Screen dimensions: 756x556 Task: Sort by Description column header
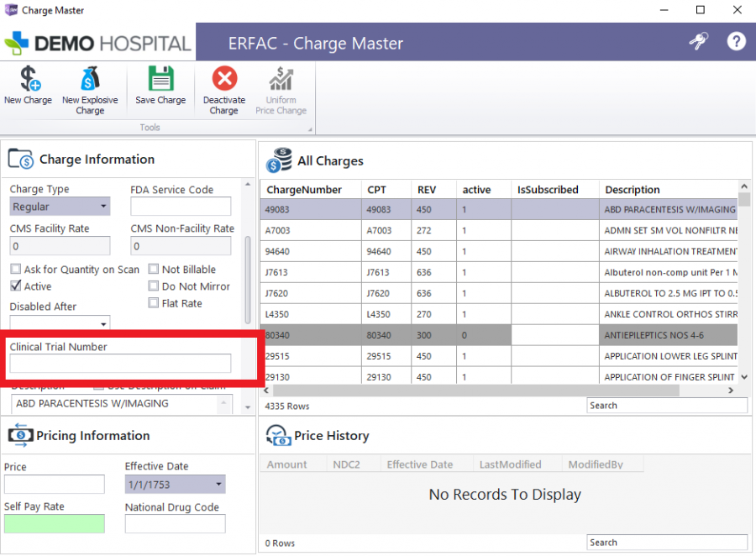point(669,190)
